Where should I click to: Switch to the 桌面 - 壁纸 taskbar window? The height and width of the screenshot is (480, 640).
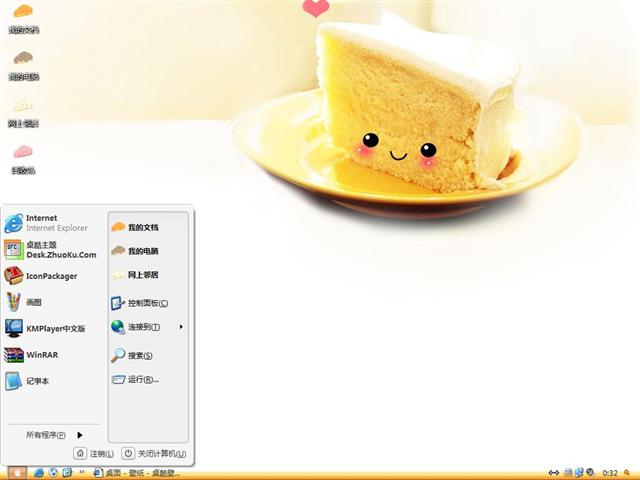137,473
